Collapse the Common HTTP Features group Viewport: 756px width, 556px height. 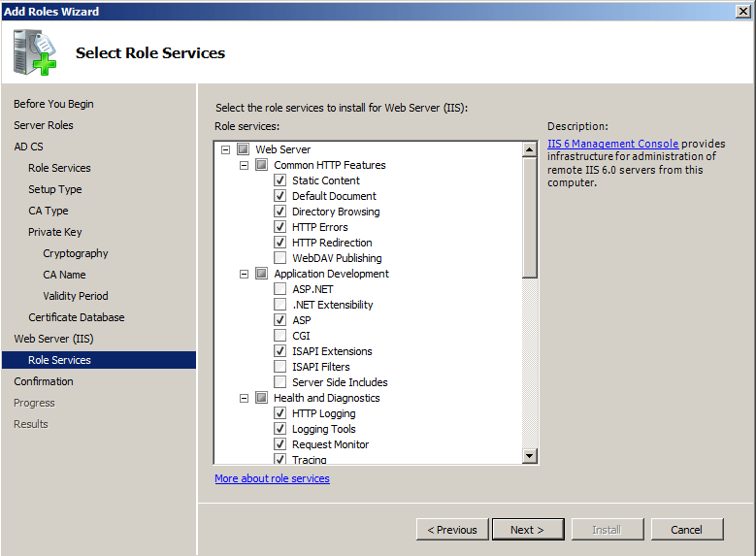coord(245,165)
